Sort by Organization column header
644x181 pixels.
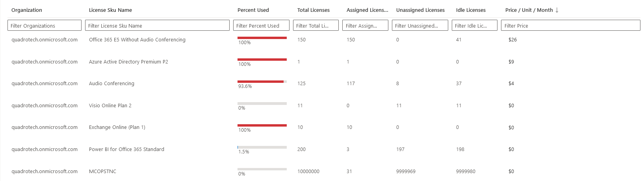pyautogui.click(x=27, y=10)
